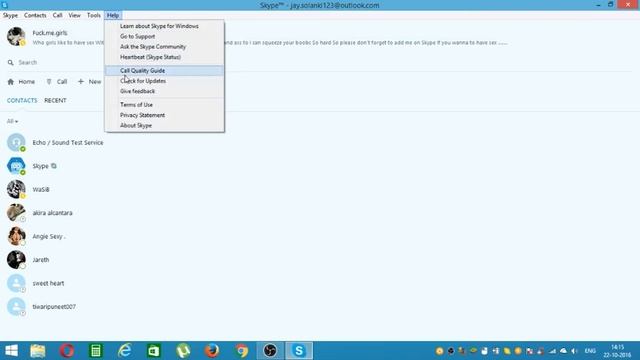Screen dimensions: 640x360
Task: Open the Call menu in the menu bar
Action: click(57, 15)
